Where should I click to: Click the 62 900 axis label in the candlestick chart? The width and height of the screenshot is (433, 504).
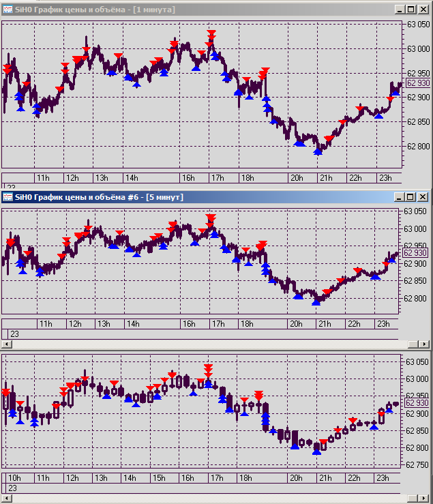[x=417, y=414]
